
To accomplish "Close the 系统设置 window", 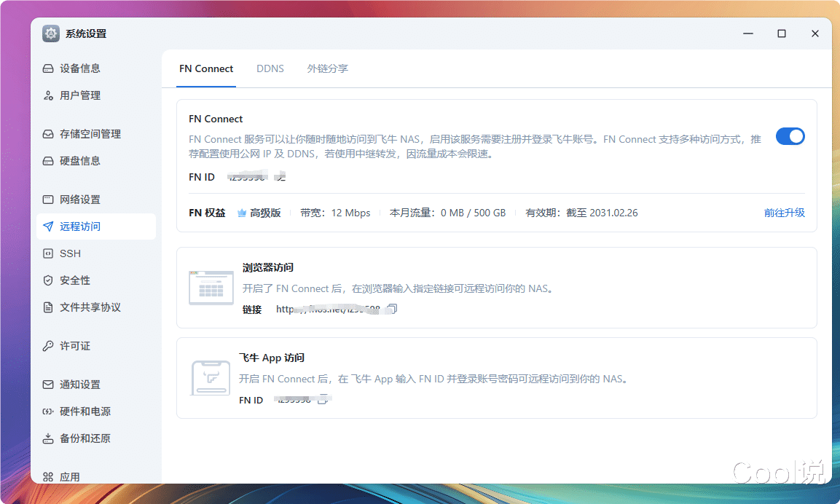I will point(815,34).
